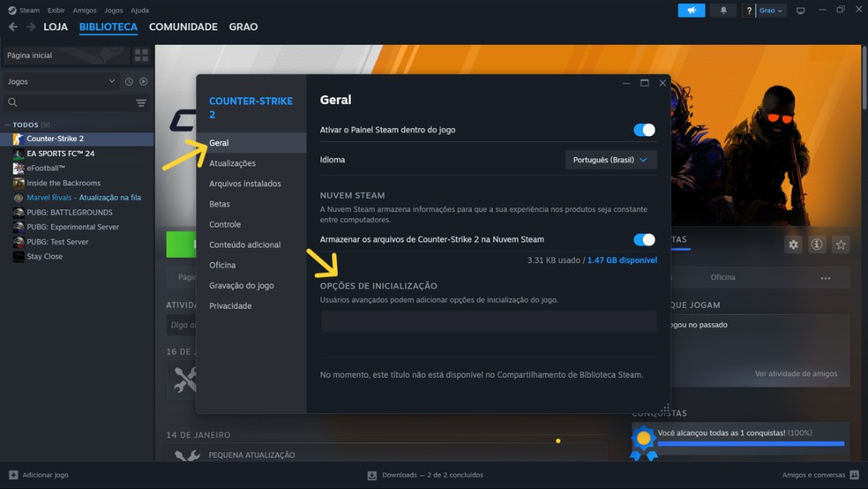Click the launch options input field

[489, 321]
